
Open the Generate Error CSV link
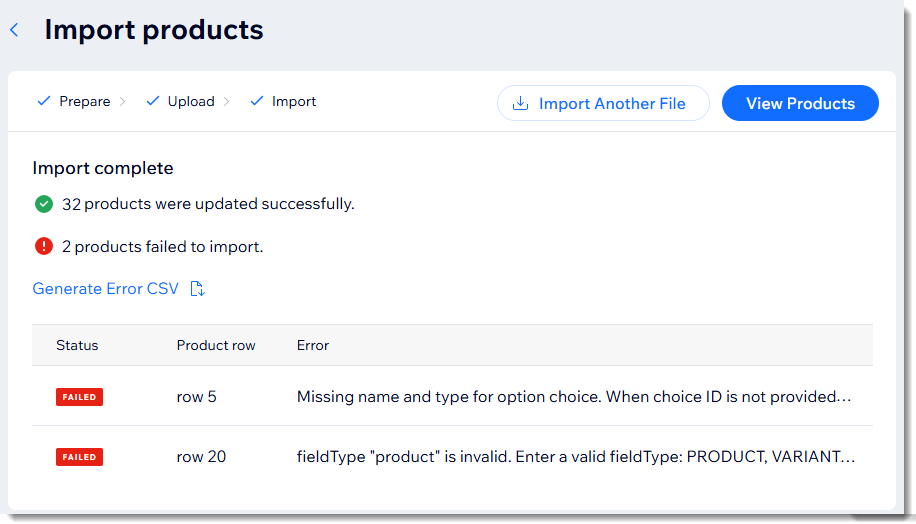[105, 289]
